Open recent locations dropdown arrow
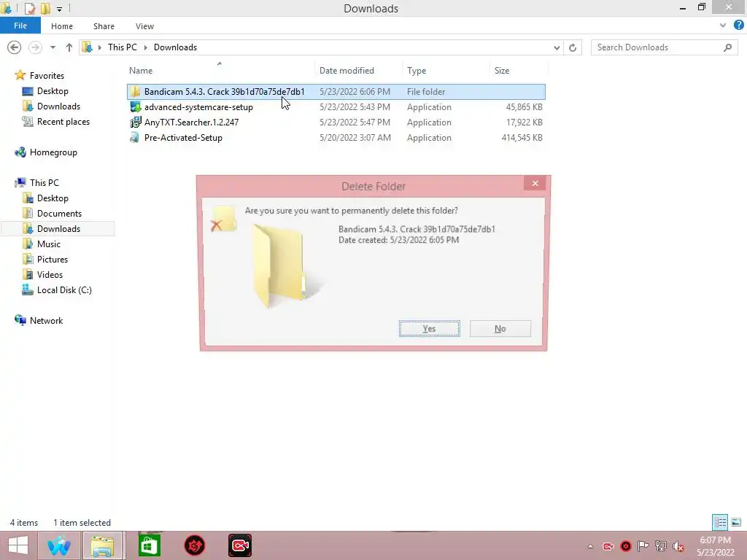Image resolution: width=747 pixels, height=560 pixels. coord(53,47)
